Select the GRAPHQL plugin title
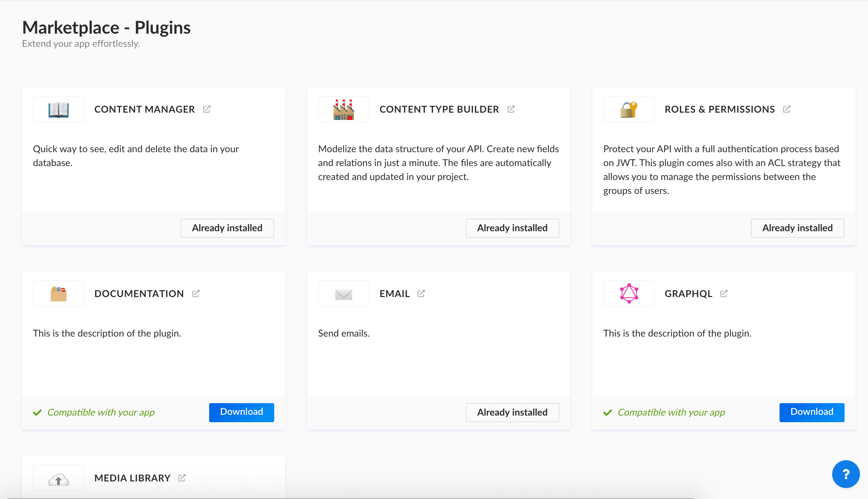 [x=688, y=294]
